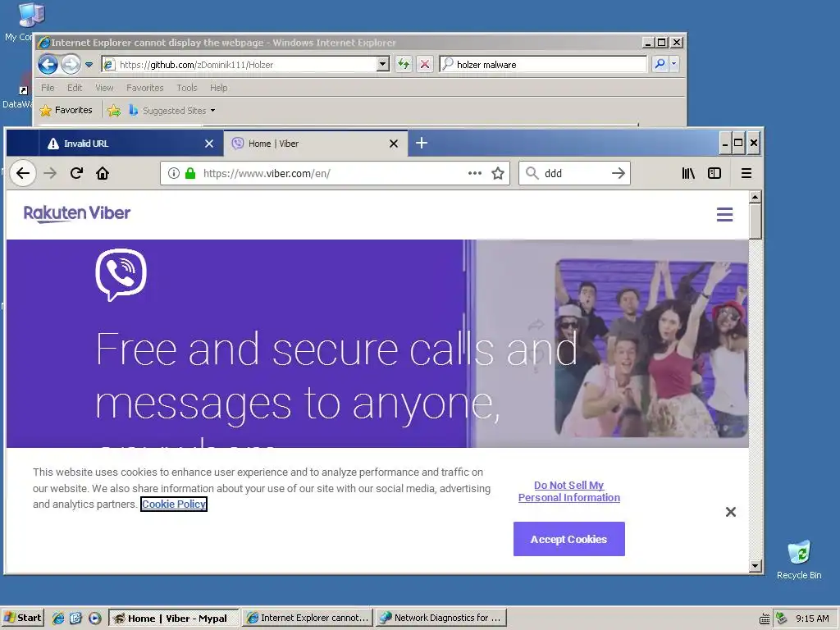Open the Help menu in Internet Explorer
Image resolution: width=840 pixels, height=630 pixels.
coord(218,88)
